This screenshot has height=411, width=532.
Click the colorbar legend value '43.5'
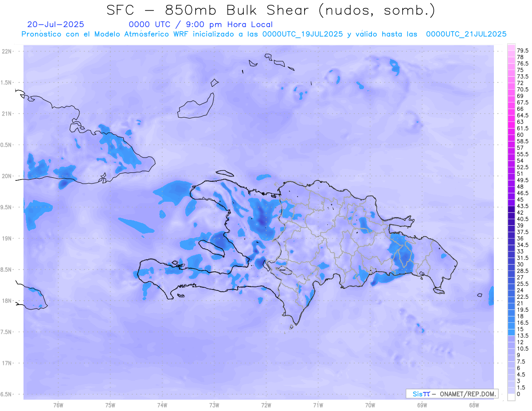coord(523,206)
